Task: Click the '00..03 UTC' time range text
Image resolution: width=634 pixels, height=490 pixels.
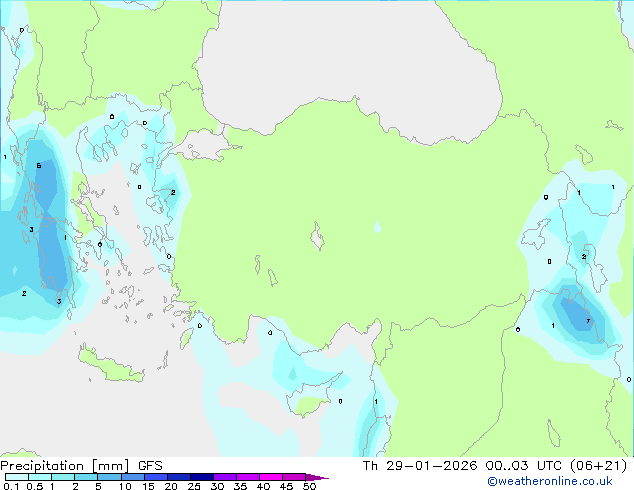Action: (x=524, y=466)
